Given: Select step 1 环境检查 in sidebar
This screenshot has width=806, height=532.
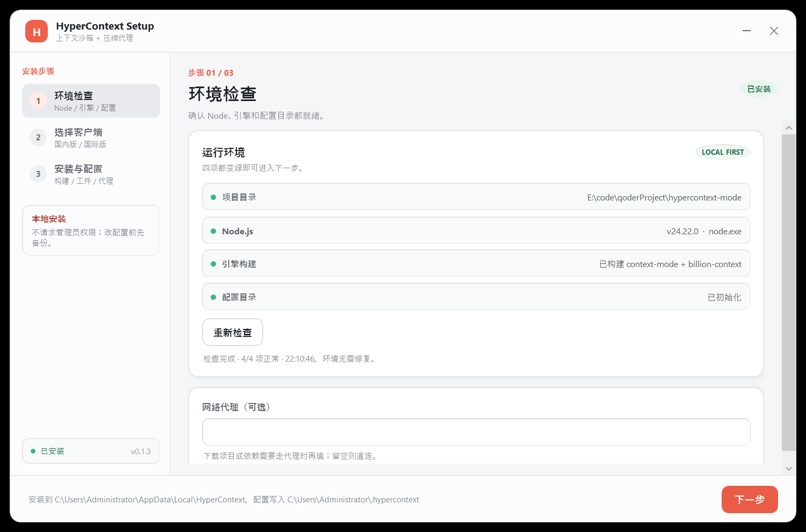Looking at the screenshot, I should [x=91, y=101].
